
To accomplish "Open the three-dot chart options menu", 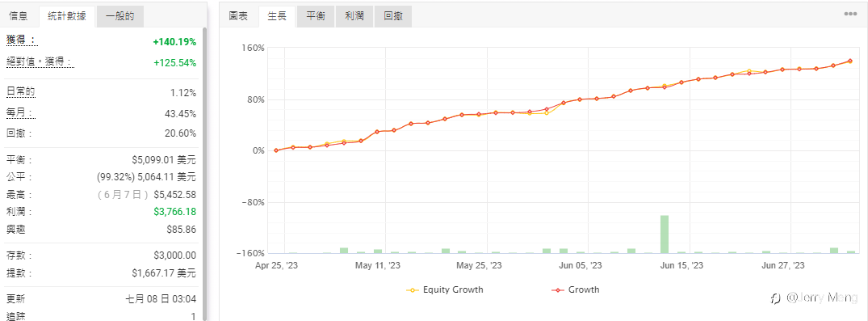I will (x=850, y=15).
